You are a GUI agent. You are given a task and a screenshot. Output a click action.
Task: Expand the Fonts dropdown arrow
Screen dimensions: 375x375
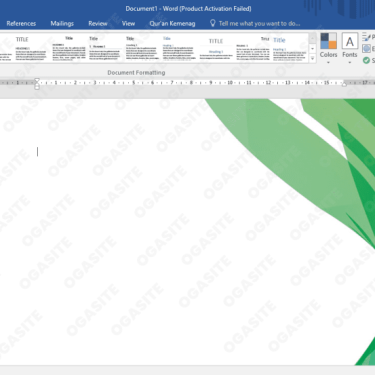click(350, 62)
